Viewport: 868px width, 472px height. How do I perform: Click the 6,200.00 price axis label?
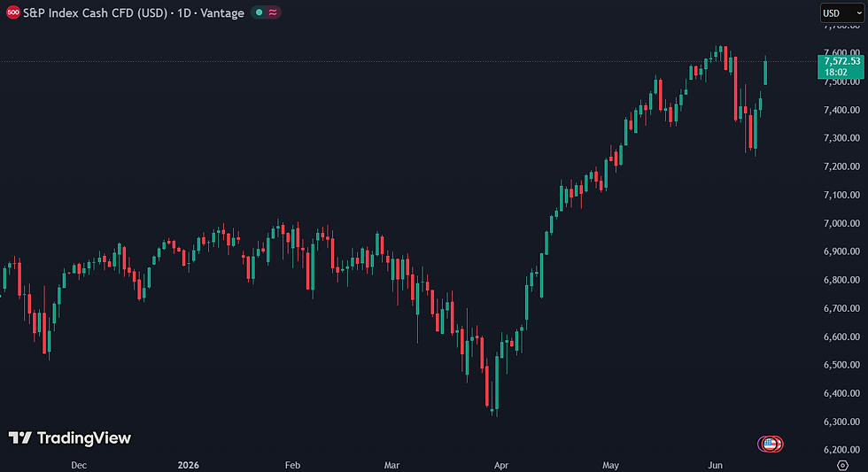[841, 449]
